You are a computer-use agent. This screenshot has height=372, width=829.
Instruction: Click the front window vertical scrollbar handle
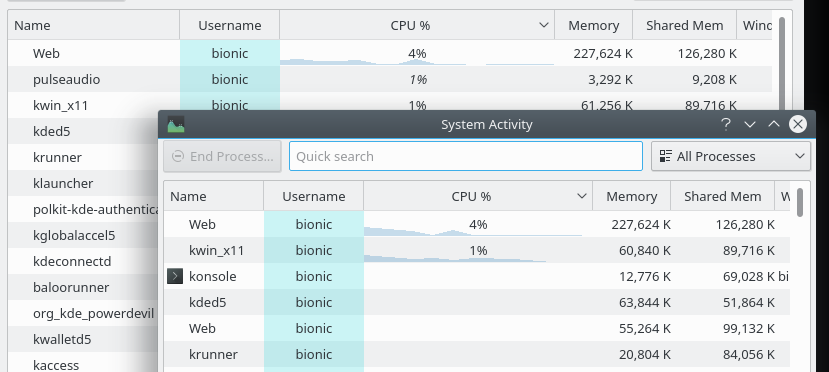(x=800, y=202)
